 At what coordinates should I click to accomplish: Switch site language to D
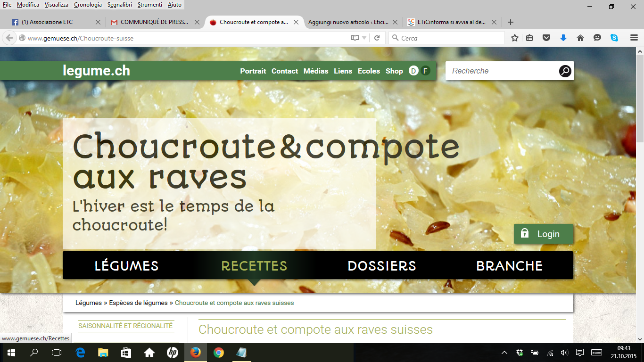pyautogui.click(x=413, y=71)
